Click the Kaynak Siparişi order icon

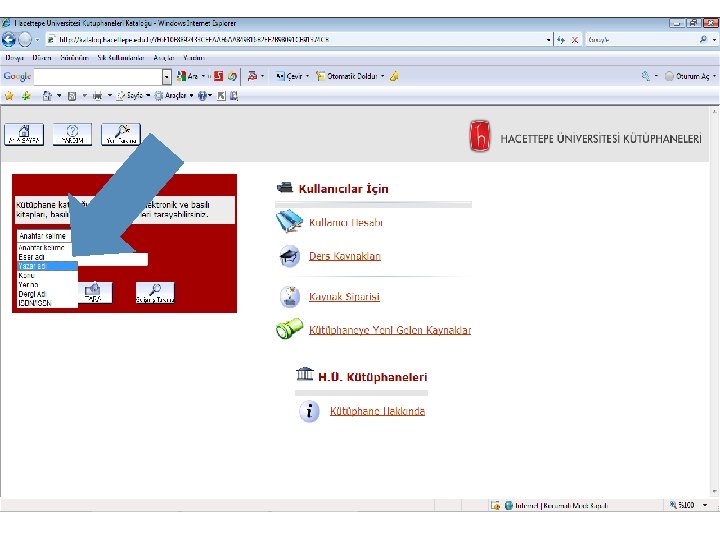(x=290, y=296)
